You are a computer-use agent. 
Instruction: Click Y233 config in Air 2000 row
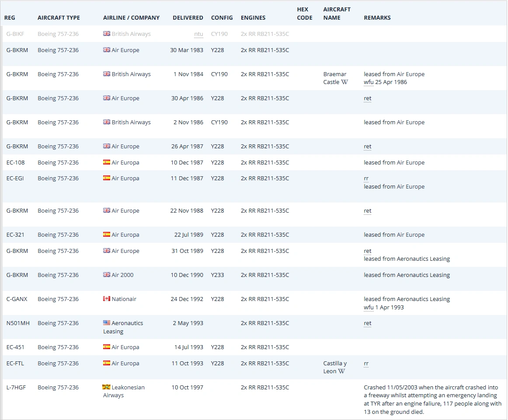[217, 275]
